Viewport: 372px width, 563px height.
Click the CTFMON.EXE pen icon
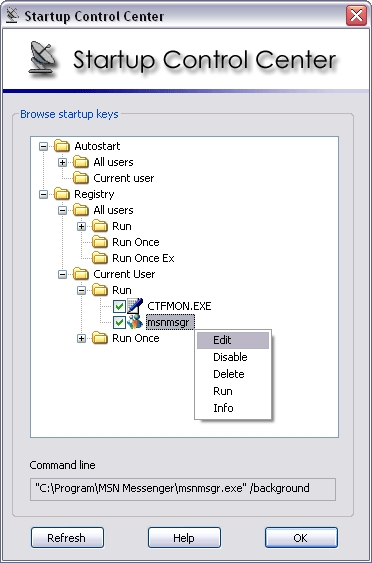(135, 306)
